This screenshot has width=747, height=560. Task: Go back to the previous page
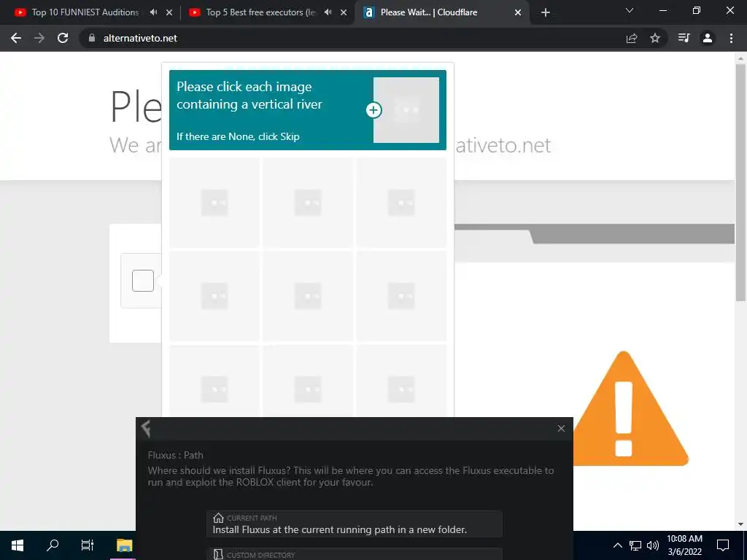(x=16, y=38)
